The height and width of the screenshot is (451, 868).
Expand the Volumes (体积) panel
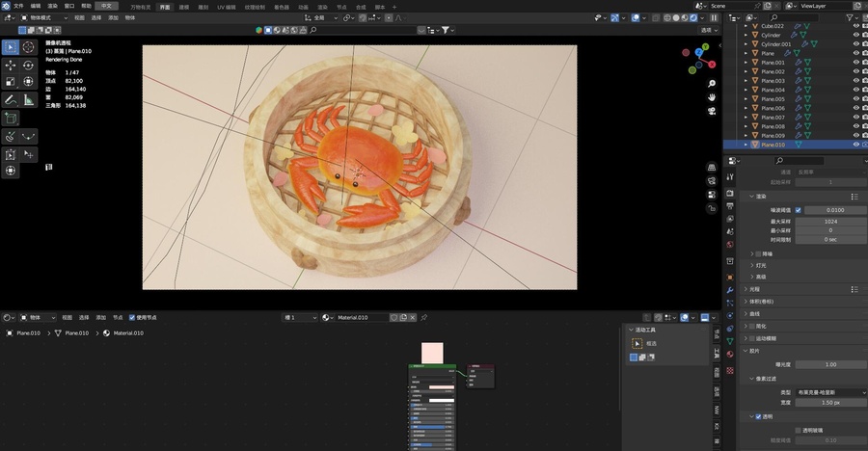coord(746,302)
